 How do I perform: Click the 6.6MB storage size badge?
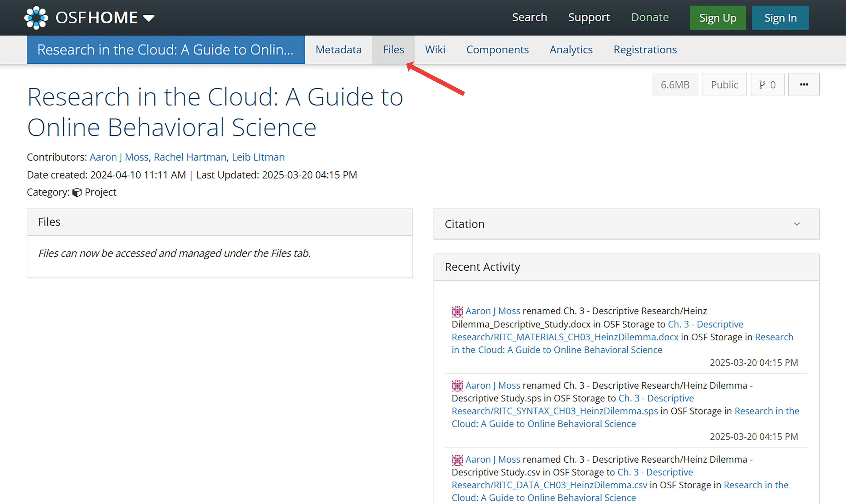click(675, 85)
